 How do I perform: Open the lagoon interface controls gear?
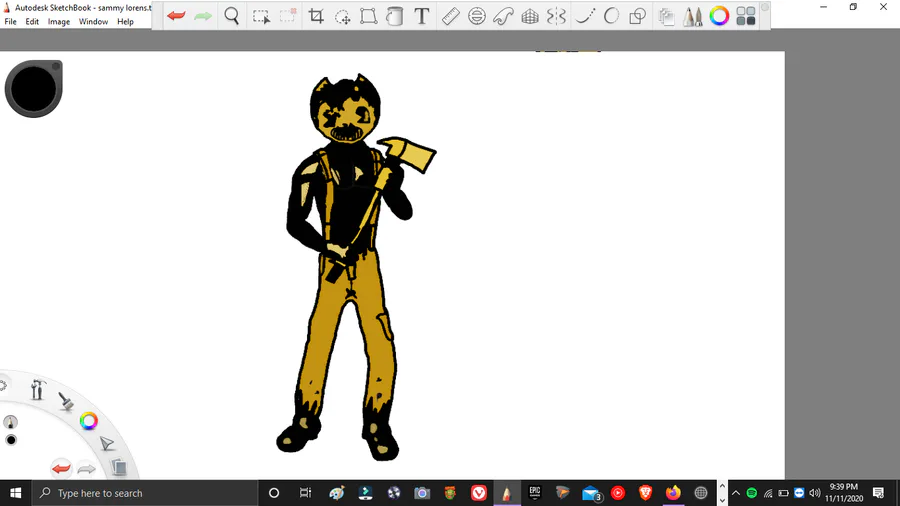point(3,386)
